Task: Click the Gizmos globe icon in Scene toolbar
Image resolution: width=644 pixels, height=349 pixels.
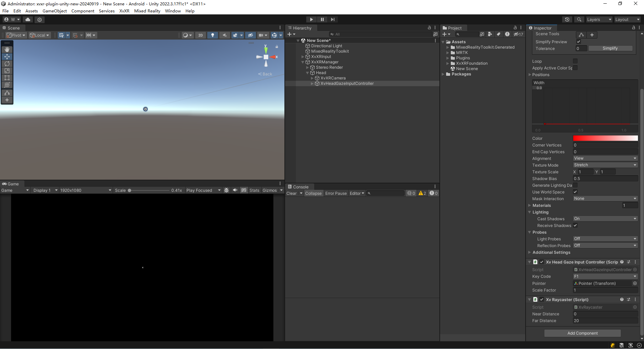Action: [x=274, y=35]
